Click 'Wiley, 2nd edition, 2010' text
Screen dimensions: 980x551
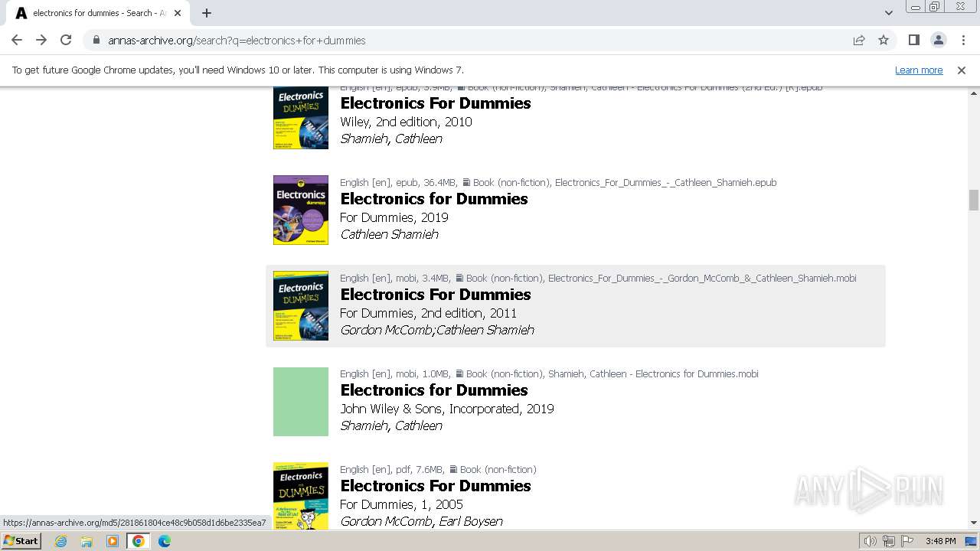406,122
